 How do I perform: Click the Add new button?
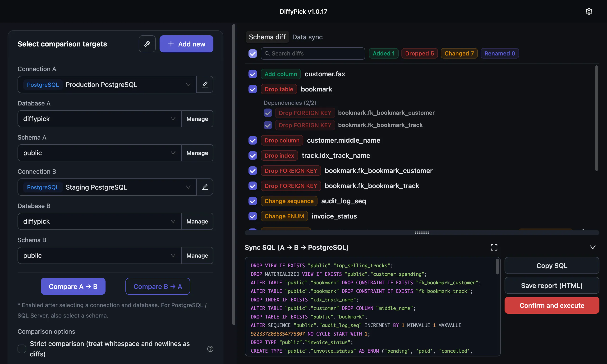[186, 44]
